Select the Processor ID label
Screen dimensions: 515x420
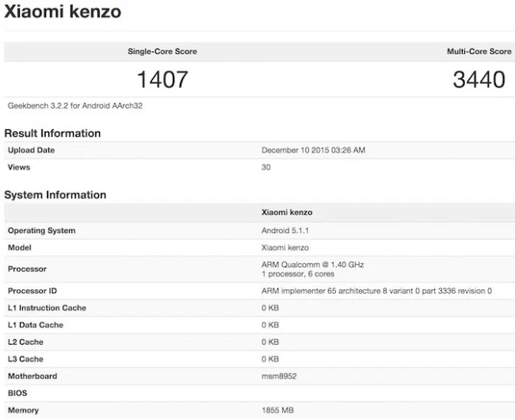click(x=32, y=291)
